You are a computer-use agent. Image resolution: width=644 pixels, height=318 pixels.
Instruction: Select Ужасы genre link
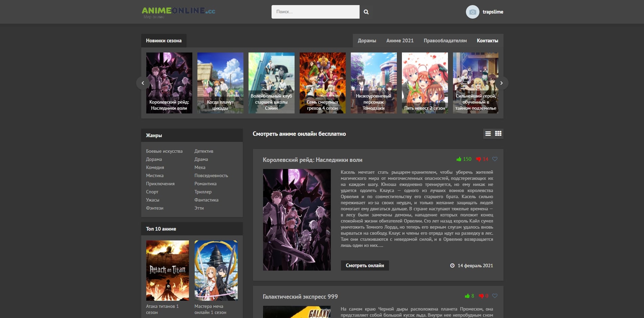pyautogui.click(x=153, y=200)
